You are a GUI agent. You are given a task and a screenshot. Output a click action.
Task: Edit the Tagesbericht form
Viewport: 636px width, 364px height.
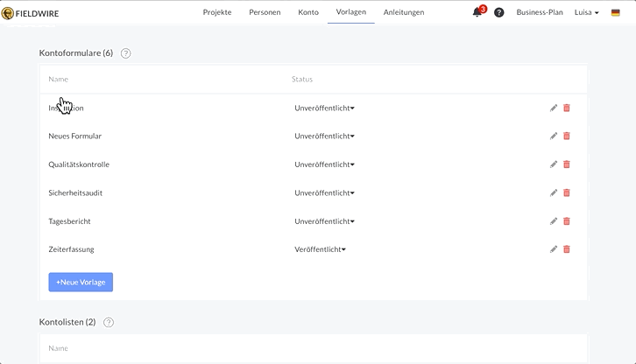554,221
